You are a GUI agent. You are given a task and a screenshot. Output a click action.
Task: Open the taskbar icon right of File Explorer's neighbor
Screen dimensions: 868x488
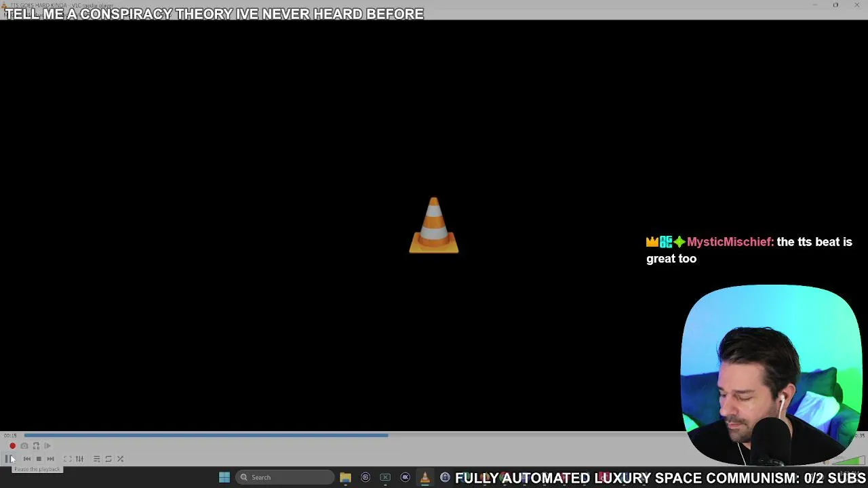point(385,477)
